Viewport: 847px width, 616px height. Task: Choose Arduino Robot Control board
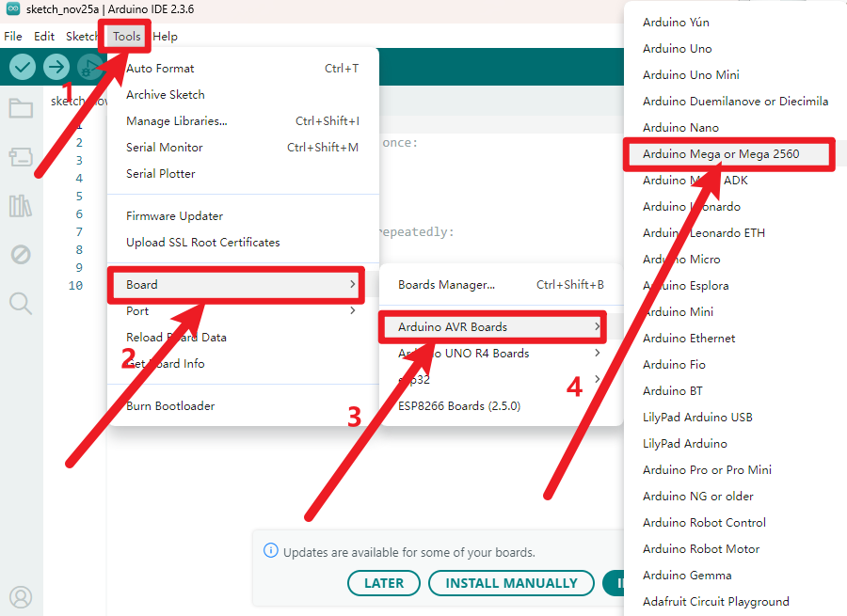point(735,523)
